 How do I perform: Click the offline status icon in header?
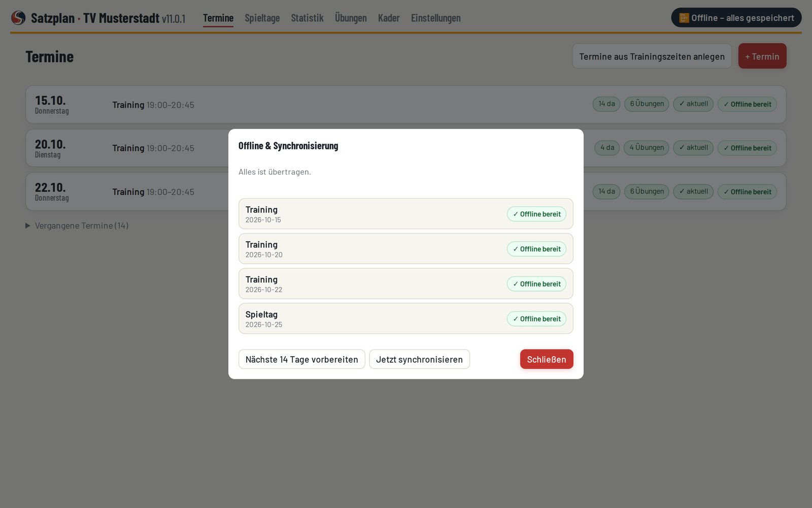click(x=684, y=18)
